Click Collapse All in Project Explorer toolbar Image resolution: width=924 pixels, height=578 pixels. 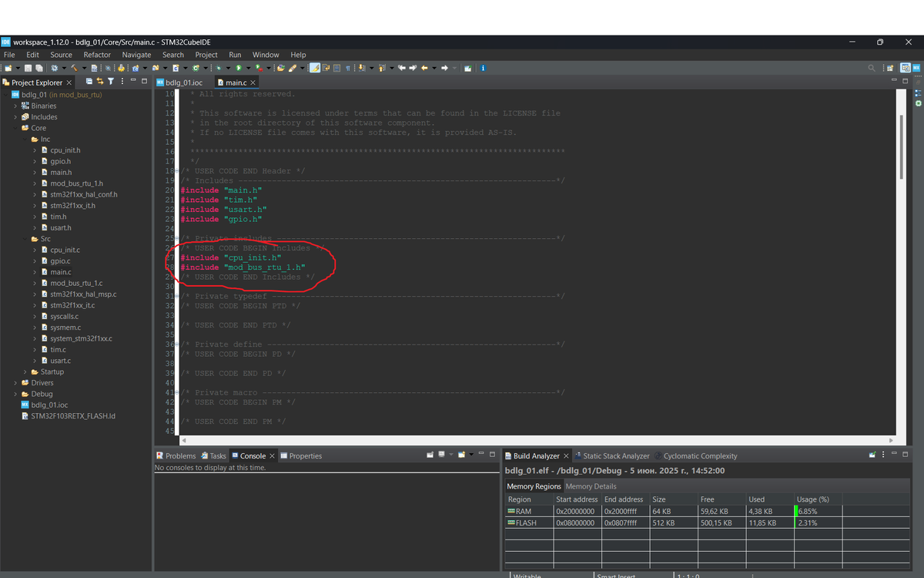tap(89, 81)
